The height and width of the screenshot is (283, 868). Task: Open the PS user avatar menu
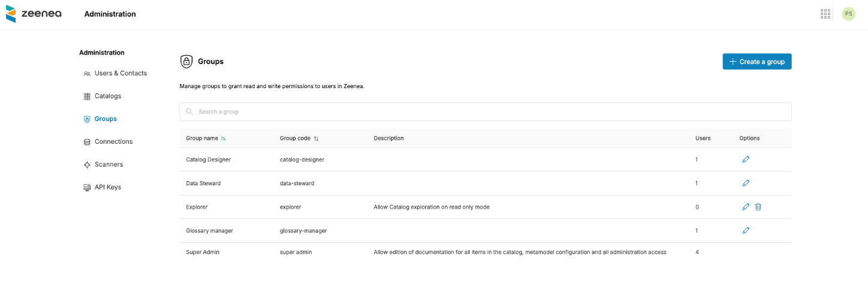click(x=848, y=14)
